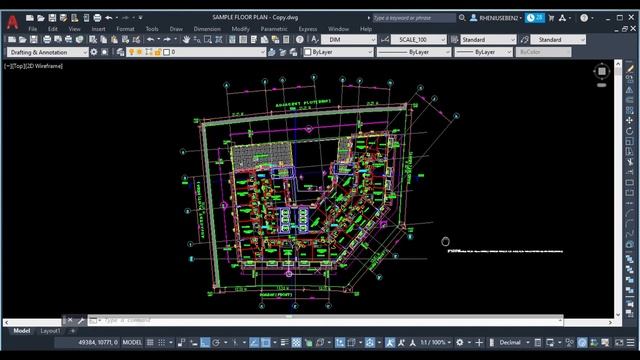Click the status bar Customization hamburger icon
The width and height of the screenshot is (640, 360).
[x=631, y=342]
